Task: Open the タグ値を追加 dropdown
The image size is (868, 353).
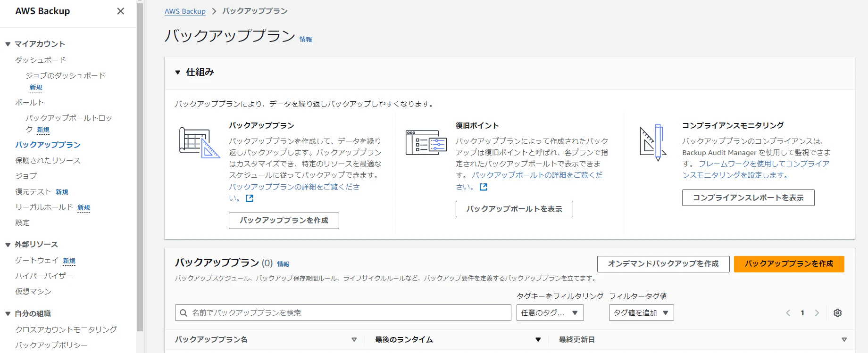Action: (x=642, y=313)
